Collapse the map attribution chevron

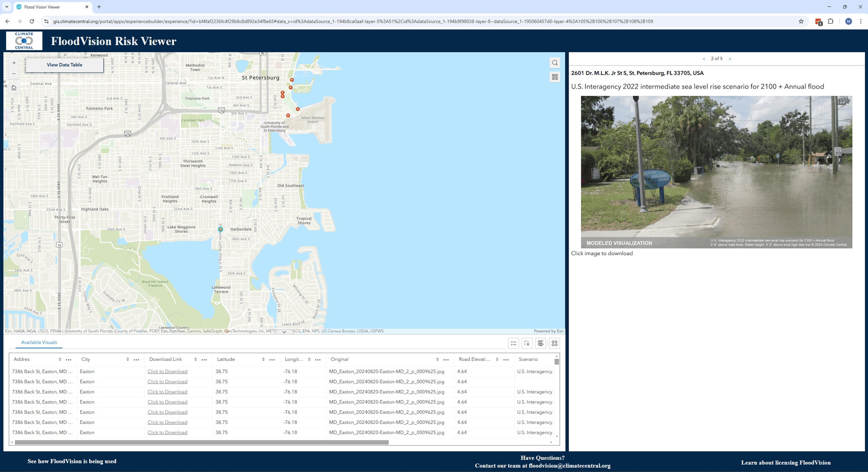(x=284, y=331)
